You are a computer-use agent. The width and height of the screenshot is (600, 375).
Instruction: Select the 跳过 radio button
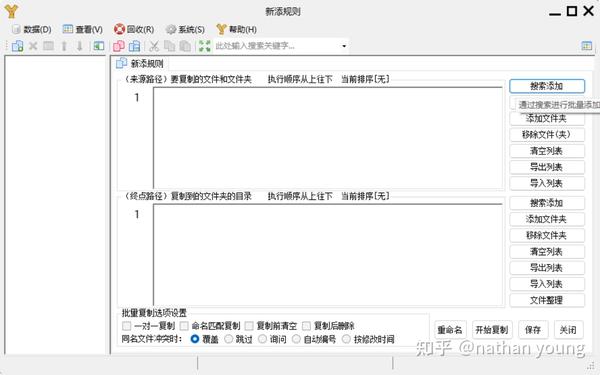point(228,339)
